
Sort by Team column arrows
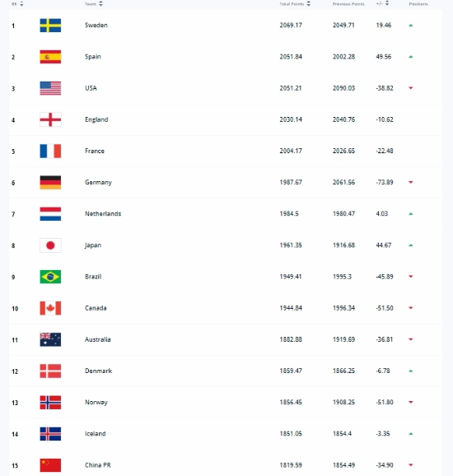(x=100, y=3)
